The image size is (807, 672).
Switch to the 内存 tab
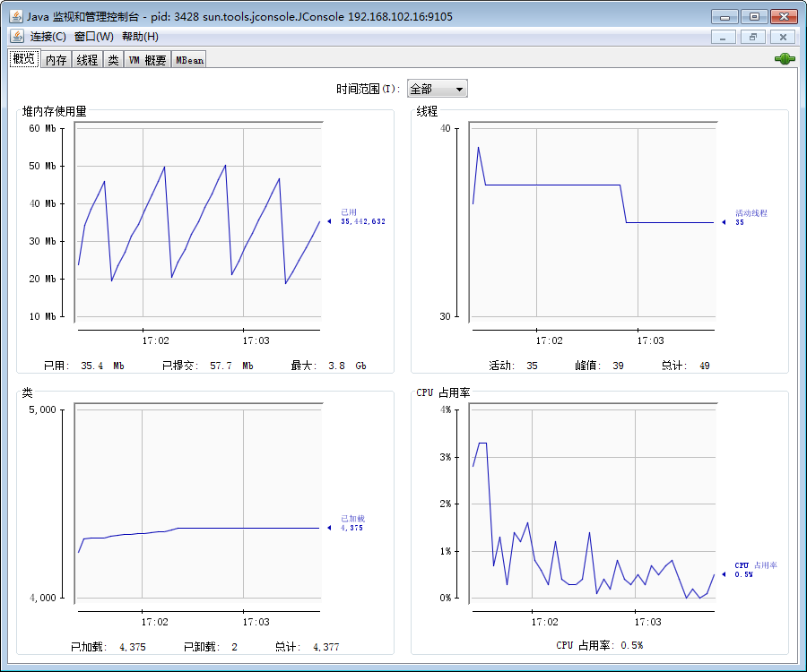[56, 60]
